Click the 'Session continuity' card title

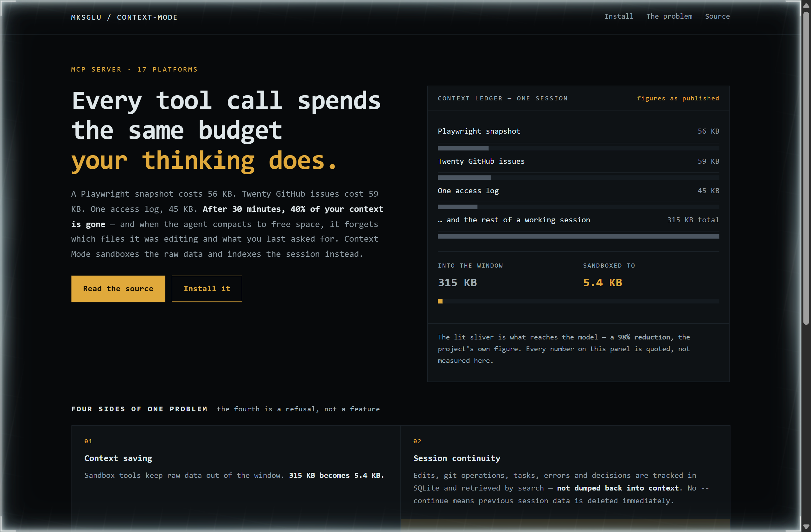[x=457, y=458]
